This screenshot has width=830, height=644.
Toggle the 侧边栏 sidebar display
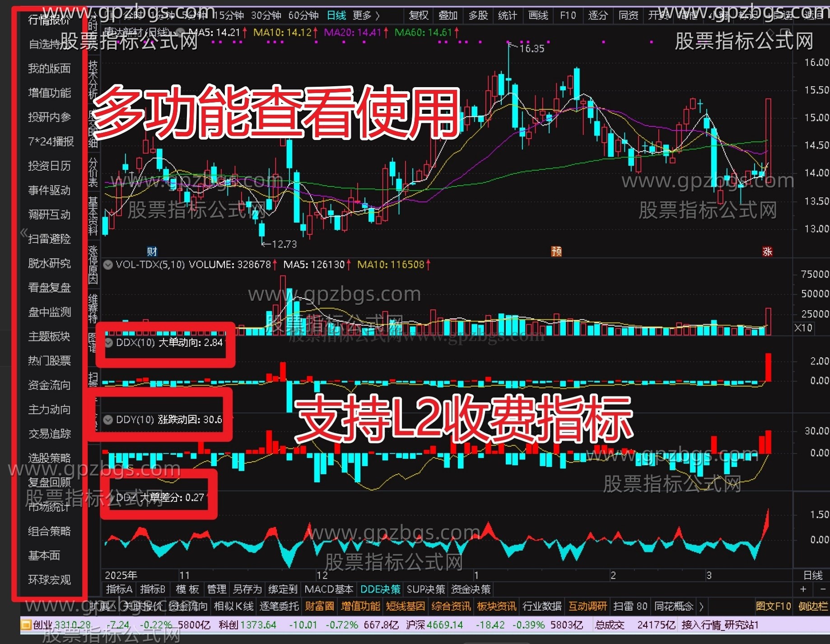[813, 606]
